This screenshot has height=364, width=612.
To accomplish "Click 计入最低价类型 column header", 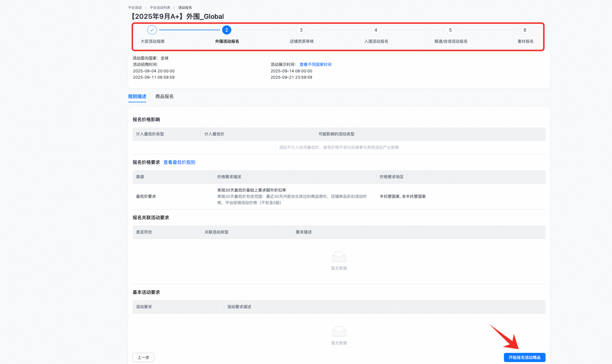I will pos(150,134).
